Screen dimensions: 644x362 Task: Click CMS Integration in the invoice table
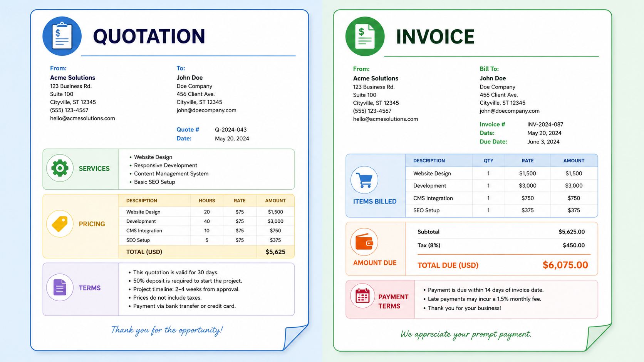[433, 198]
